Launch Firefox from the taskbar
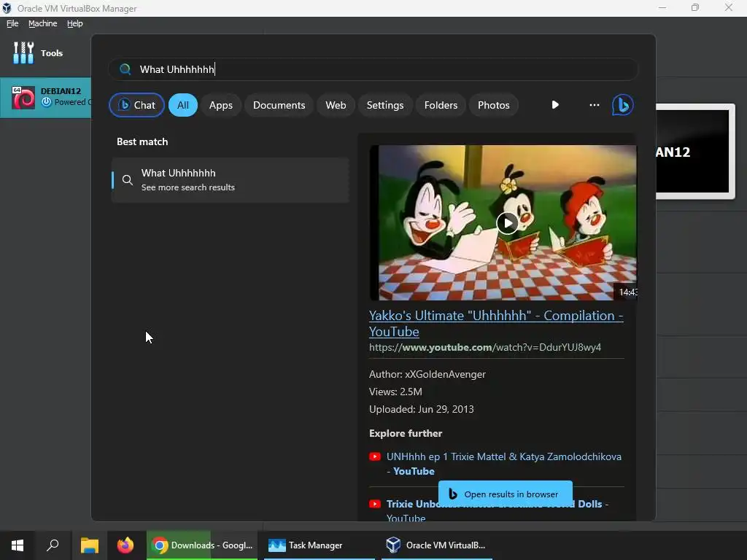 coord(125,545)
